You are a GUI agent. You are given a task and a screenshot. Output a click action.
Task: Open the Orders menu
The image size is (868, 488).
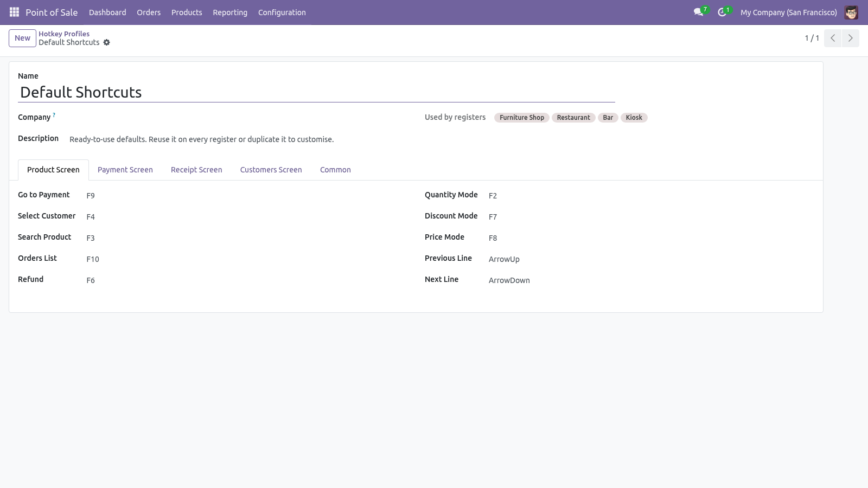[x=149, y=12]
